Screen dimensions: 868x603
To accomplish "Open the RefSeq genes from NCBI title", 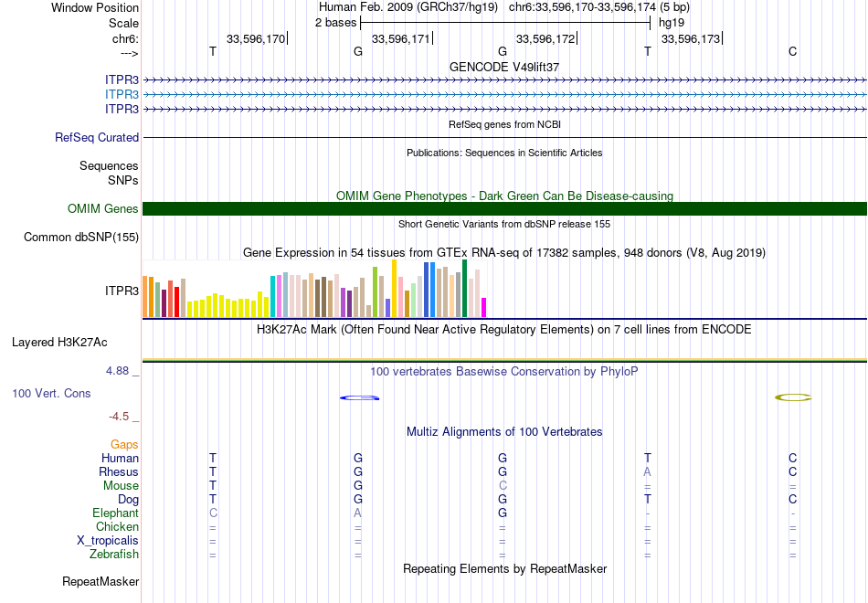I will (504, 124).
